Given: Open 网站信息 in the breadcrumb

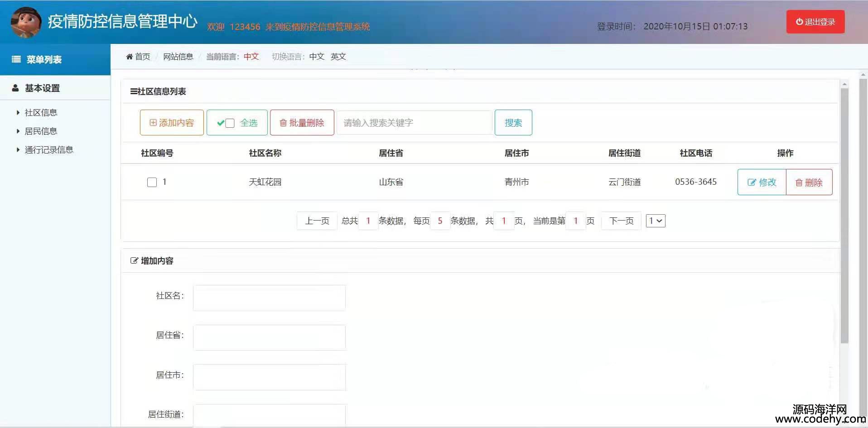Looking at the screenshot, I should [178, 57].
